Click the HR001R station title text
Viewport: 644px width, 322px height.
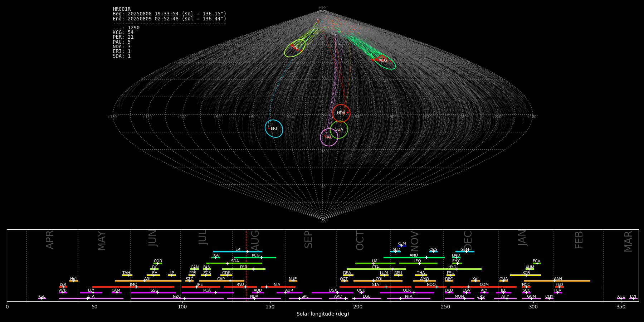tap(122, 9)
